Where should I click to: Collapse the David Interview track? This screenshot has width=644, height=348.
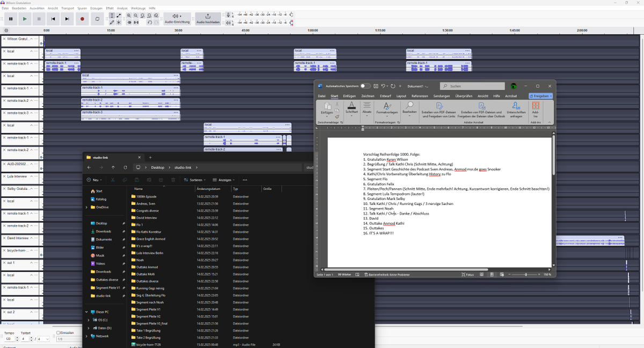31,238
